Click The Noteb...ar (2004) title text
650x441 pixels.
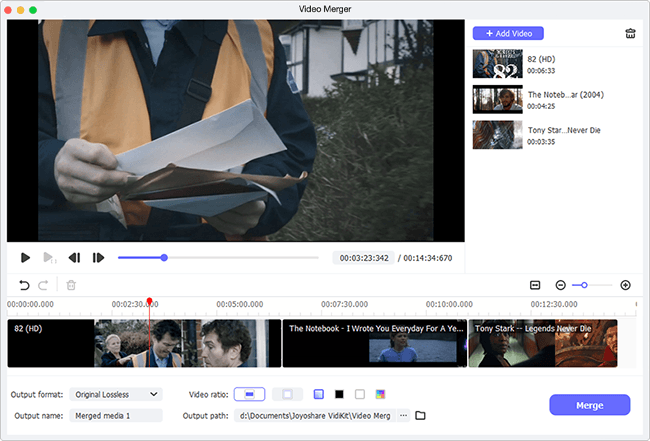tap(566, 95)
